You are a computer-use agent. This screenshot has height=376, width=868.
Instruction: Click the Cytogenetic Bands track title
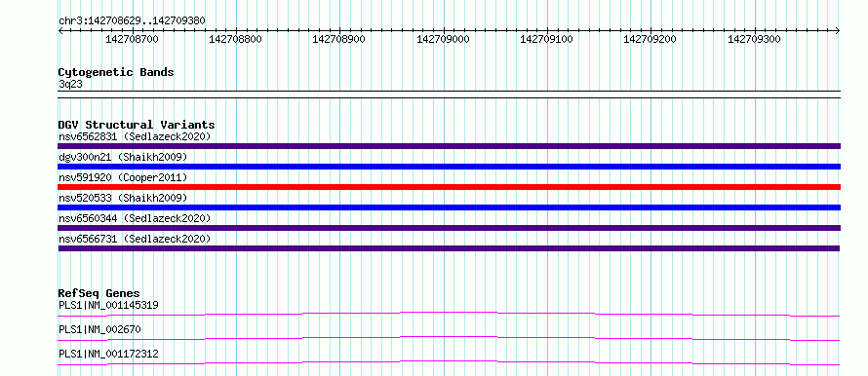[x=116, y=72]
